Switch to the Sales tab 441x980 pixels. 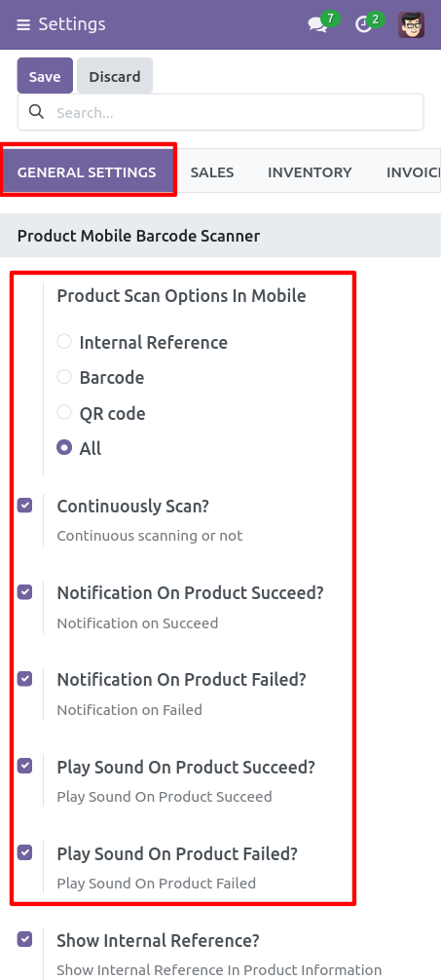[212, 171]
